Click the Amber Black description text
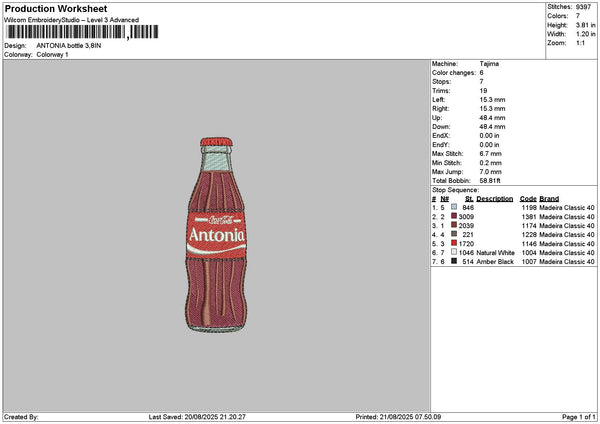 coord(495,262)
